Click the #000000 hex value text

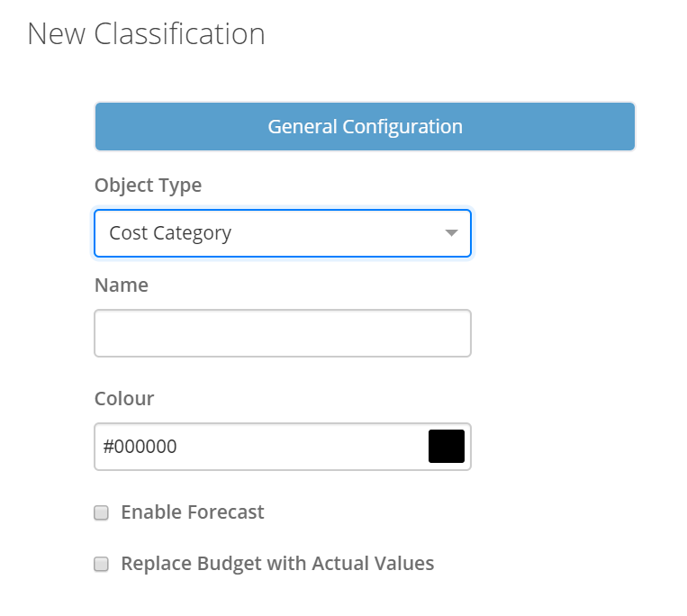(140, 447)
